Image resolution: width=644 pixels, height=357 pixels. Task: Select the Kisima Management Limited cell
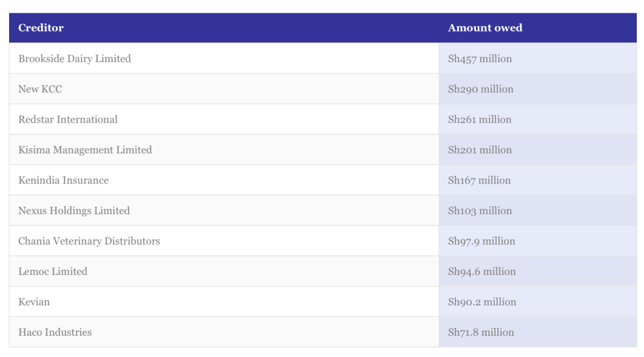pyautogui.click(x=224, y=150)
